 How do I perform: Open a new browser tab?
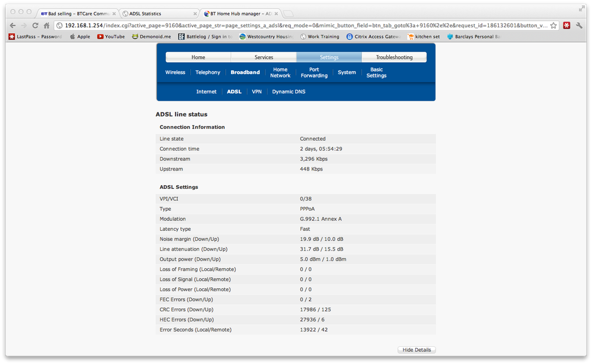click(288, 14)
